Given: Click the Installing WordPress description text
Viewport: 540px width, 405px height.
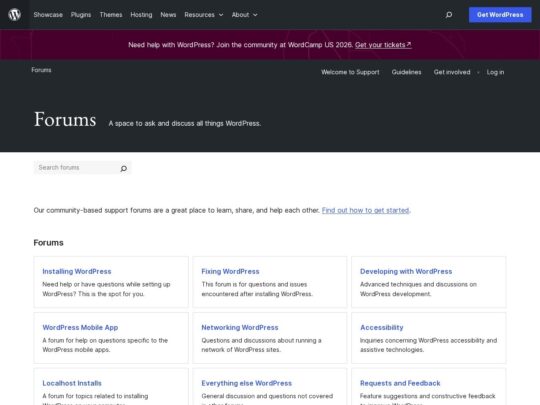Looking at the screenshot, I should point(106,289).
